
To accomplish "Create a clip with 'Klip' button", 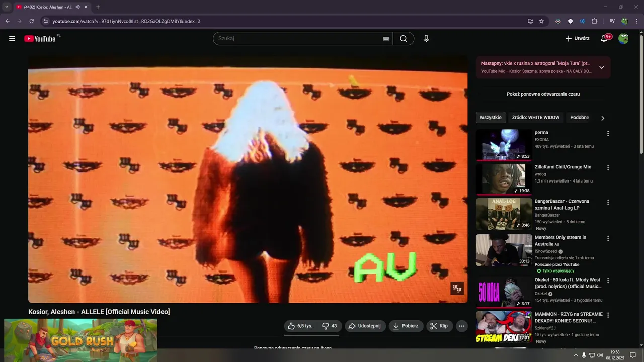I will pos(439,326).
